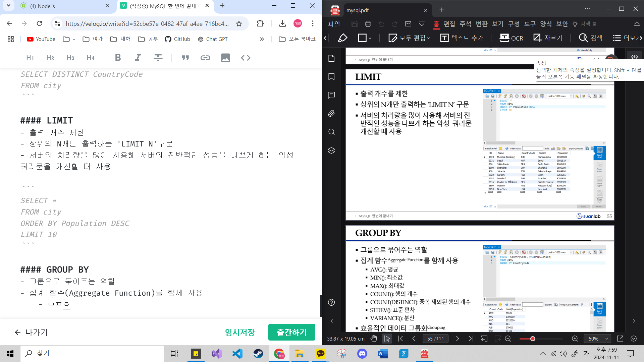Insert an image with the picture icon
The width and height of the screenshot is (644, 362).
[x=225, y=58]
